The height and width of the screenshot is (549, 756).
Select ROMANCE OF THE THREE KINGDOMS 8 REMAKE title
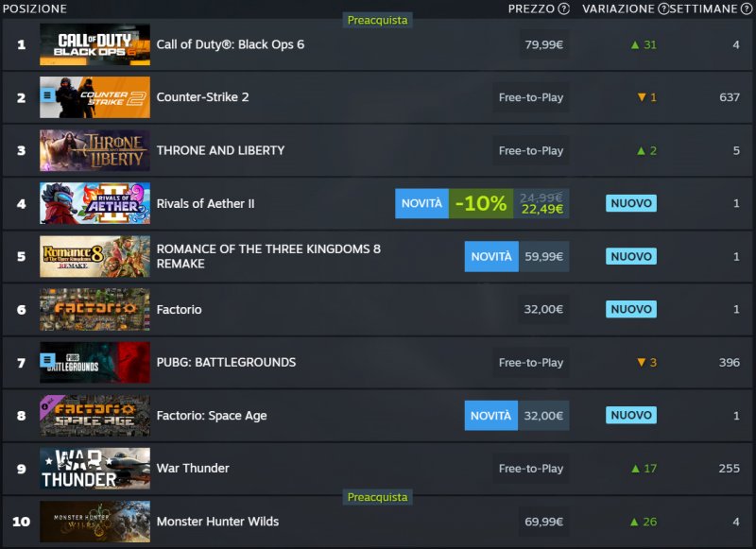[x=265, y=255]
